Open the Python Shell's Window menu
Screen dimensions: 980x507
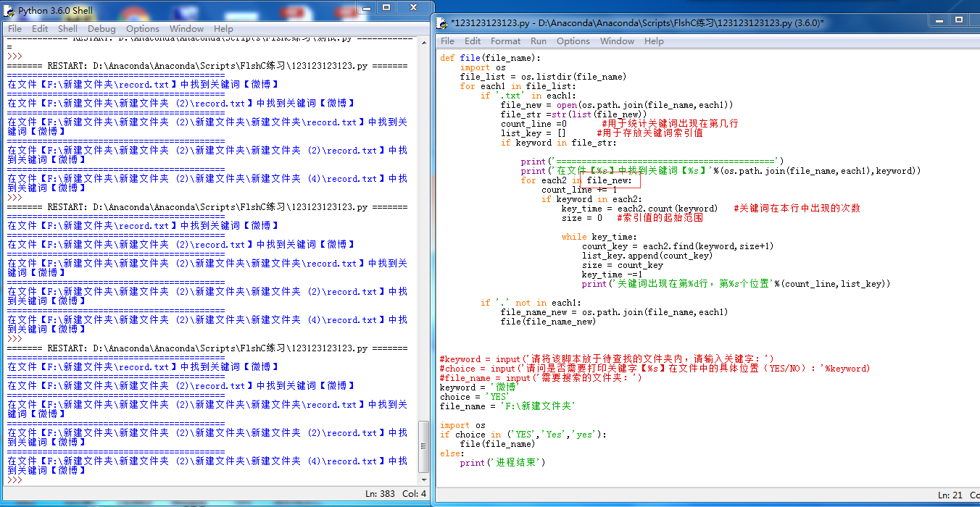pos(186,29)
